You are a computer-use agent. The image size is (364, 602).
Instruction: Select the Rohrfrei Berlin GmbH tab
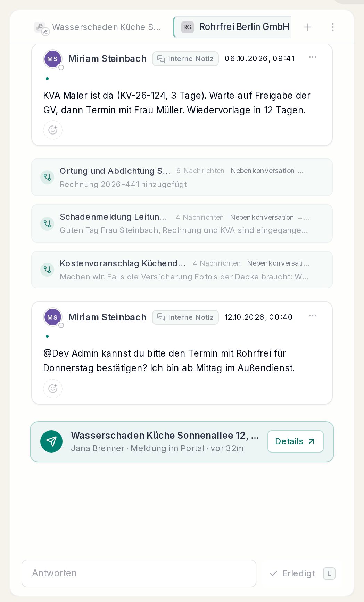(232, 27)
